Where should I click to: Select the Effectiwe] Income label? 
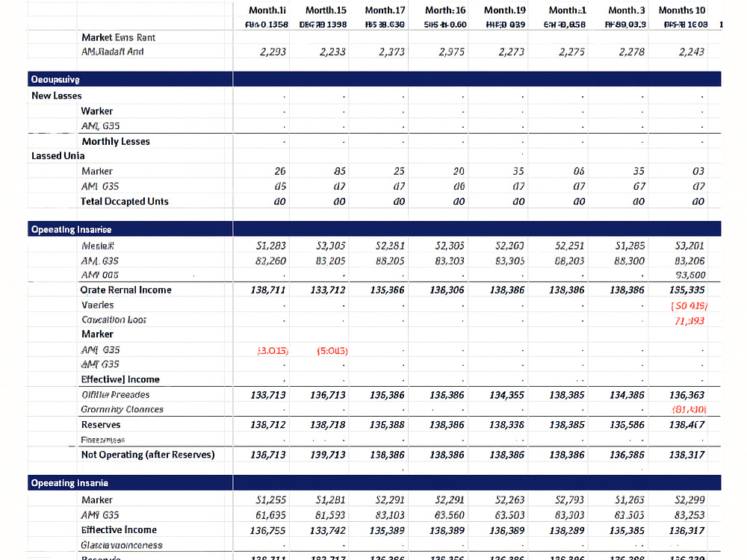[x=120, y=379]
